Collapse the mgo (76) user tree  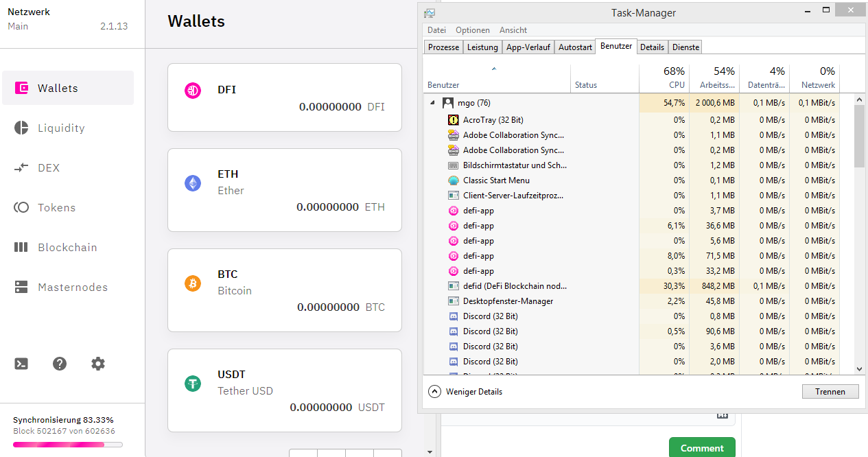pyautogui.click(x=432, y=103)
